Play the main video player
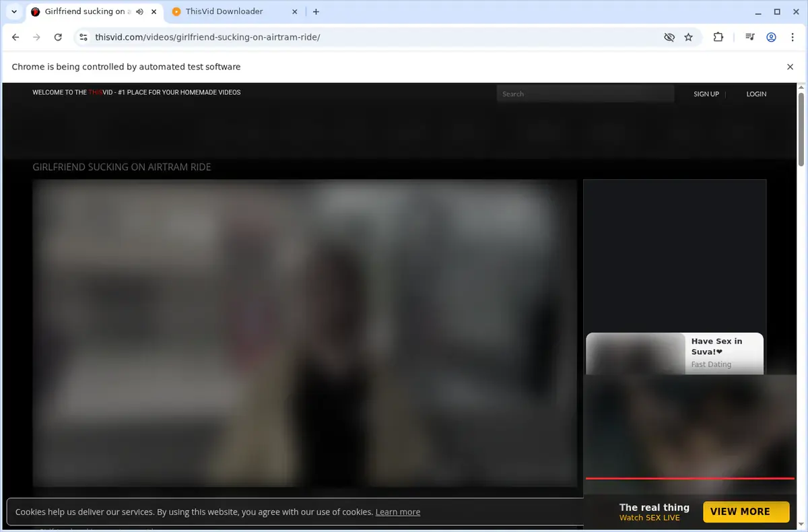Viewport: 808px width, 532px height. 305,333
